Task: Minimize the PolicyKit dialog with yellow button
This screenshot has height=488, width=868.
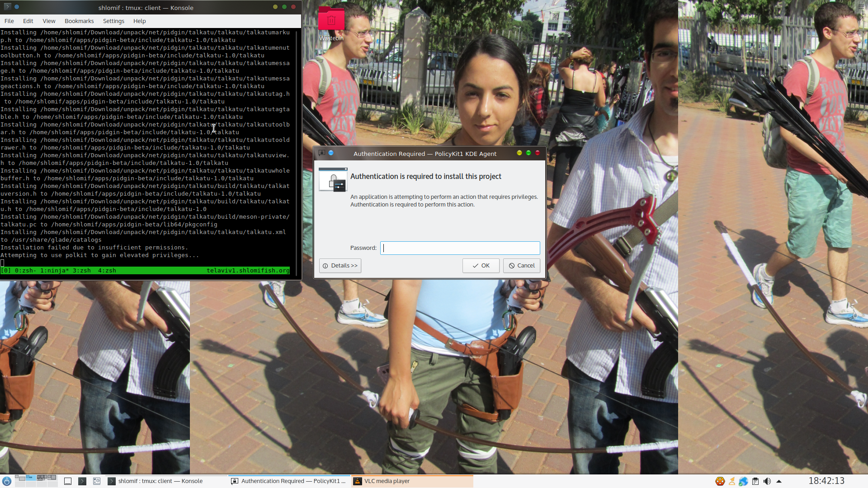Action: tap(519, 153)
